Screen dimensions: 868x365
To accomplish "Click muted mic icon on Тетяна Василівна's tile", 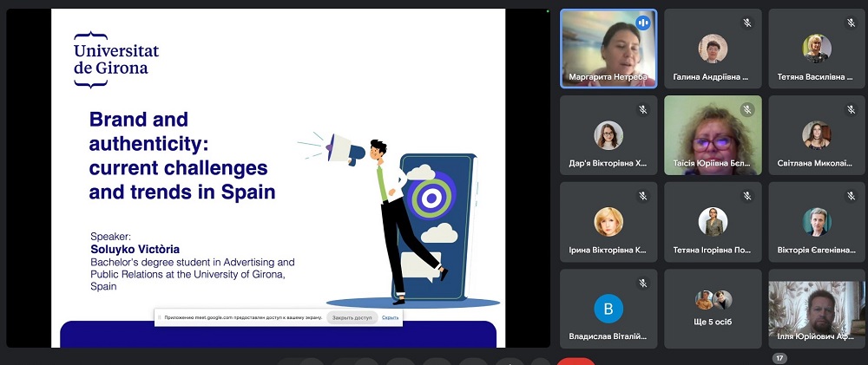I will (852, 23).
